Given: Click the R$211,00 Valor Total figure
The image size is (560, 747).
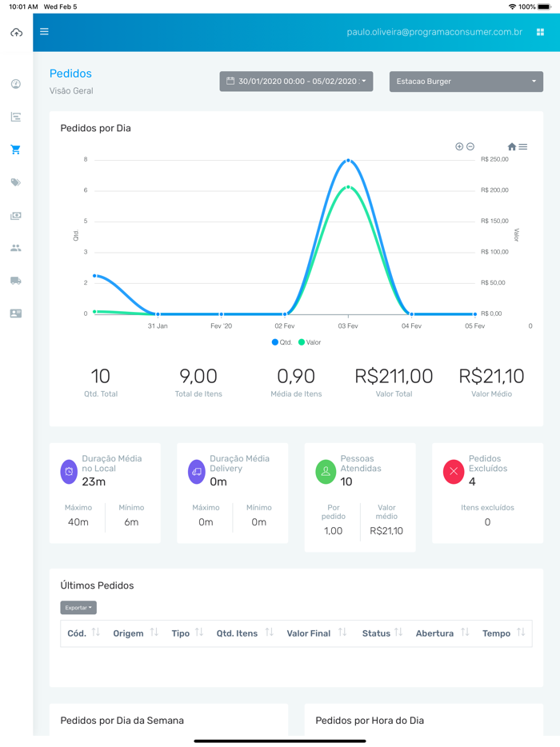Looking at the screenshot, I should coord(394,377).
